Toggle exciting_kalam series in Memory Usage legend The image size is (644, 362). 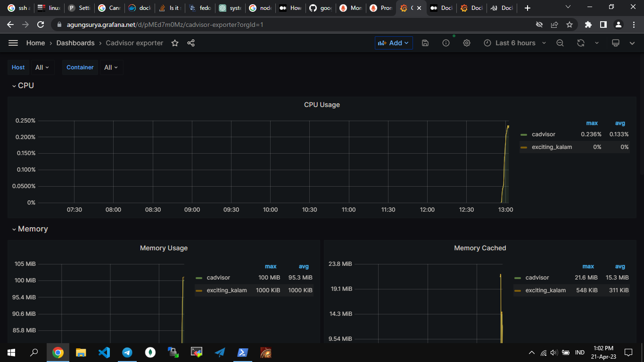(226, 290)
